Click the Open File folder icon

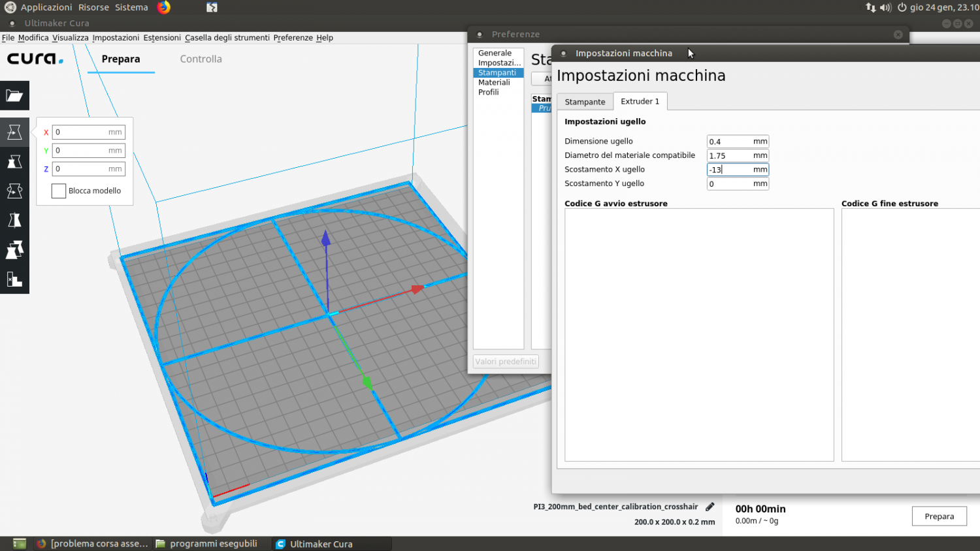[14, 96]
